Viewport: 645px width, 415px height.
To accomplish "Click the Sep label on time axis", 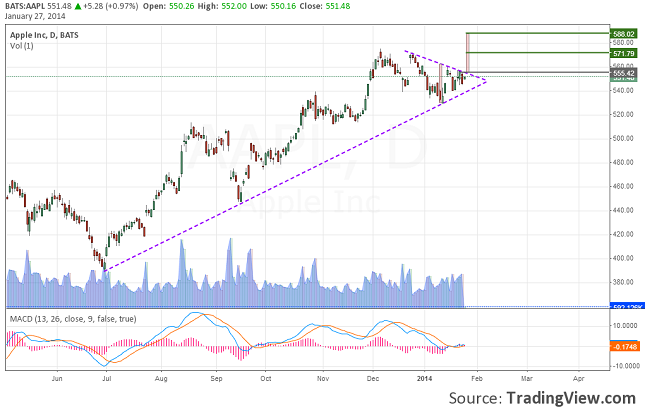I will coord(216,378).
